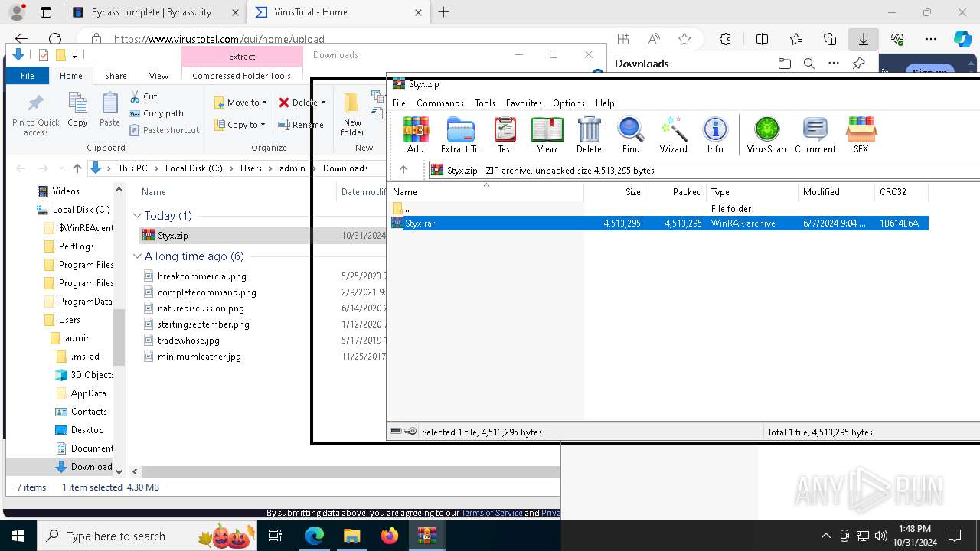Switch to the Explorer Home tab
Screen dimensions: 980x551
click(71, 76)
